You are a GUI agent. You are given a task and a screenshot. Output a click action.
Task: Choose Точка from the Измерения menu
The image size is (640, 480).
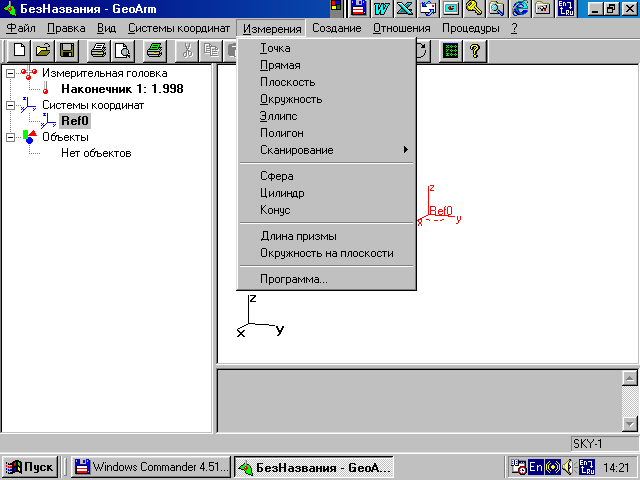pos(326,48)
